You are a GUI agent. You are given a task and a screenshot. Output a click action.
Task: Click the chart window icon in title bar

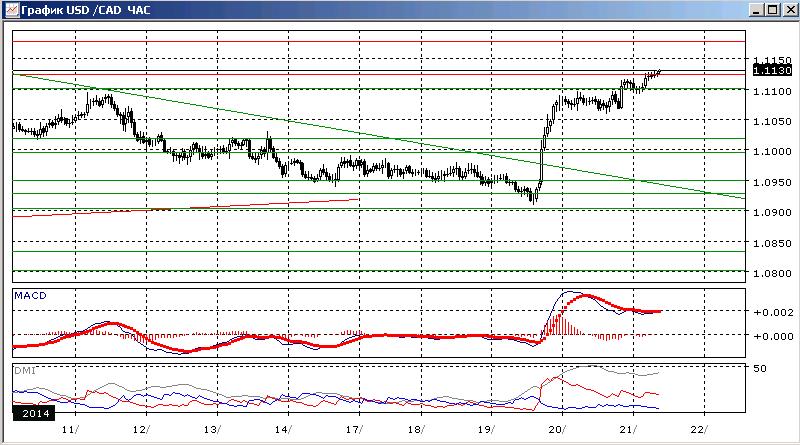point(11,10)
